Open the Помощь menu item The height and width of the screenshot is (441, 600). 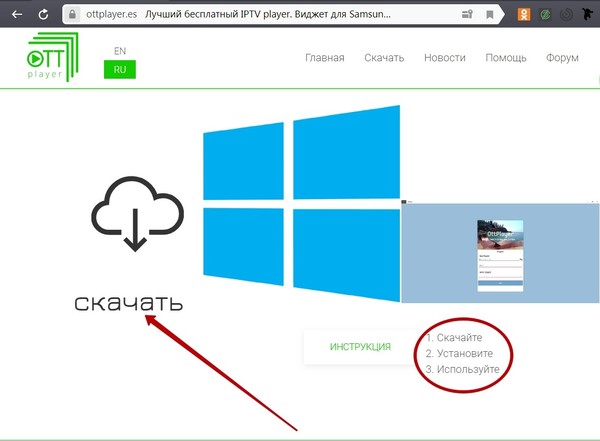click(506, 58)
